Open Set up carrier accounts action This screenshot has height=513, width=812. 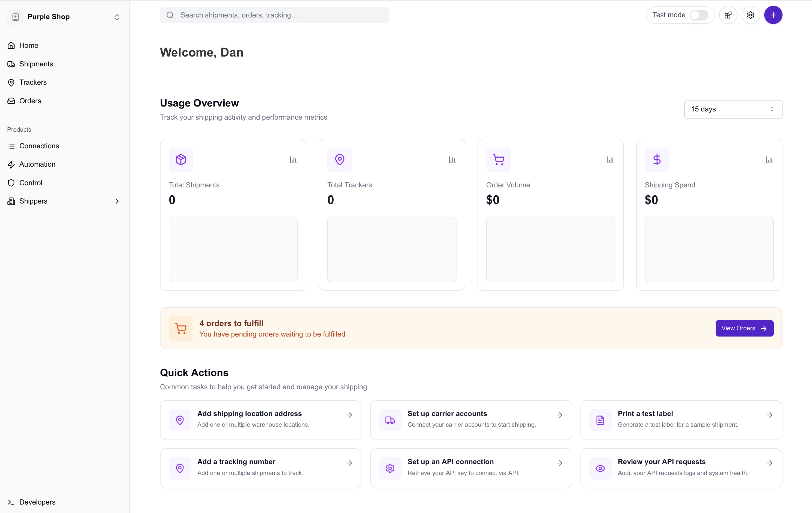(471, 420)
